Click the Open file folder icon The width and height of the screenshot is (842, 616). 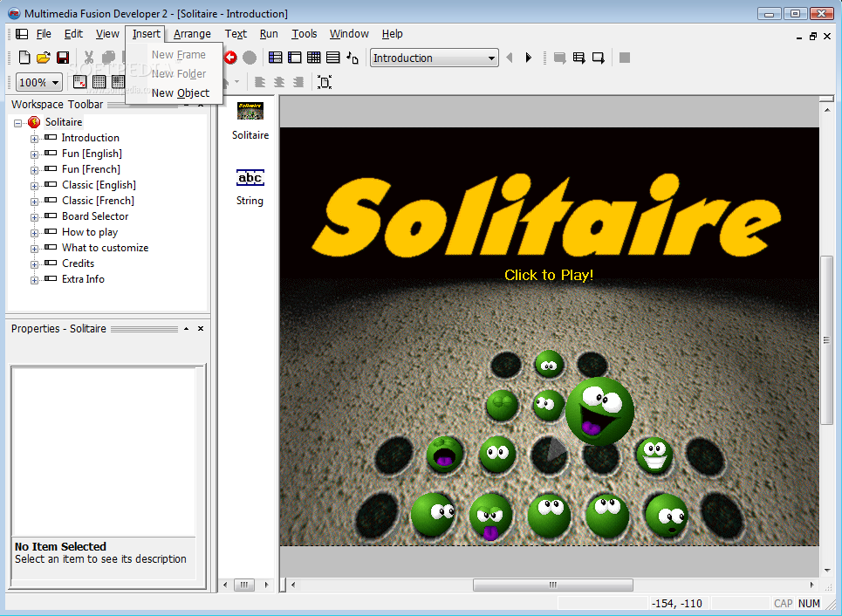coord(44,58)
